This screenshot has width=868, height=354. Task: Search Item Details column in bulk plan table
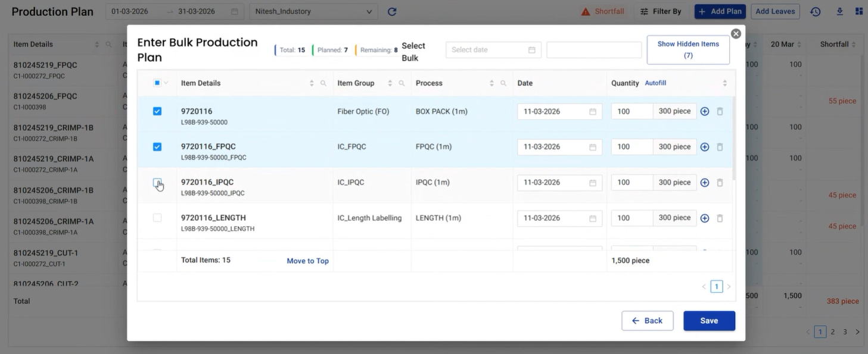pyautogui.click(x=323, y=83)
